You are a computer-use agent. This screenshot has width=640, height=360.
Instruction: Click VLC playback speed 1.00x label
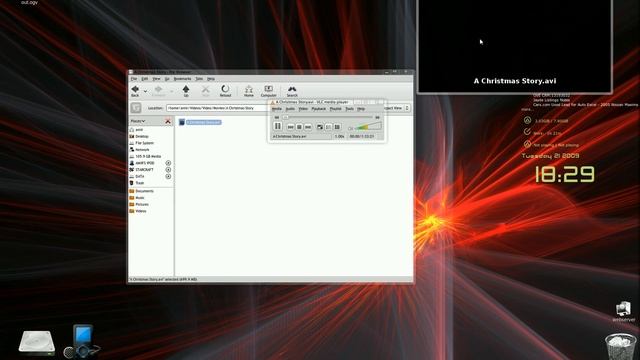tap(340, 136)
